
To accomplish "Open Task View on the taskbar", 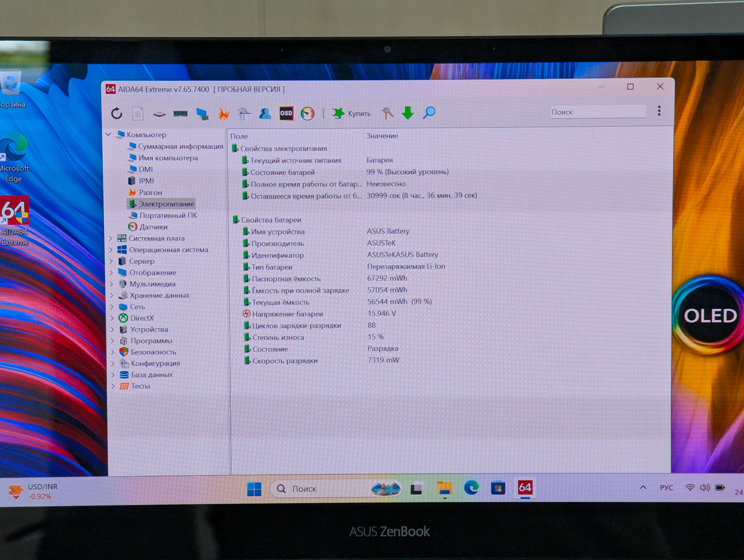I will (x=416, y=489).
